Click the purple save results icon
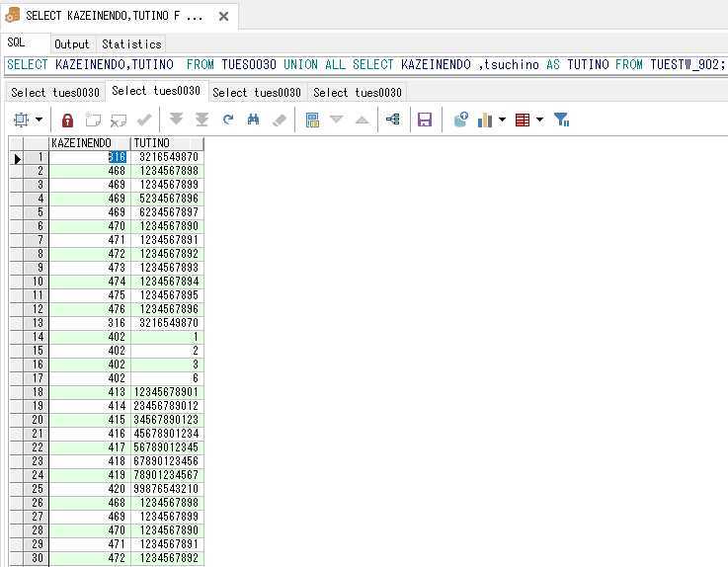Viewport: 728px width, 567px height. point(425,120)
